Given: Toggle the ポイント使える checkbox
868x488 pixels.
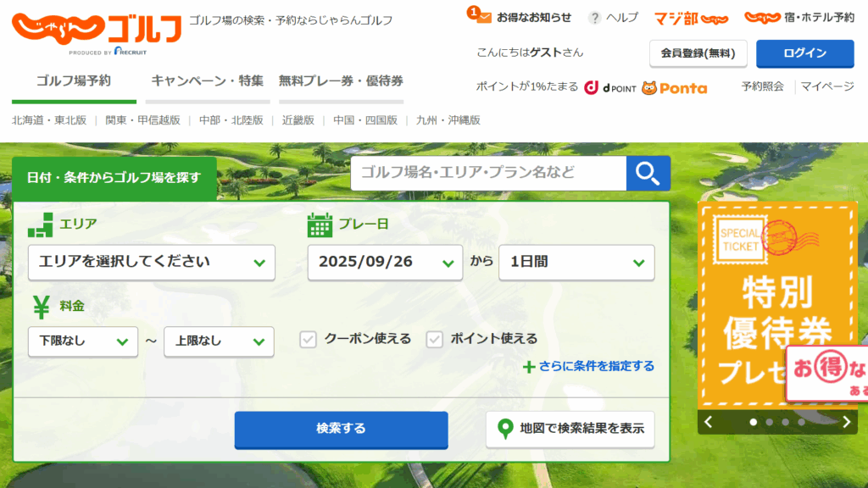Looking at the screenshot, I should [435, 339].
